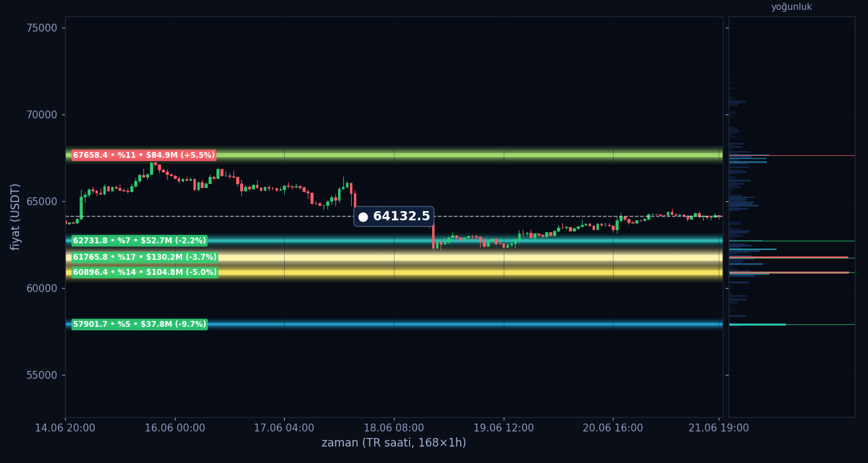This screenshot has width=868, height=463.
Task: Click the green density bar near 60896
Action: [x=789, y=272]
